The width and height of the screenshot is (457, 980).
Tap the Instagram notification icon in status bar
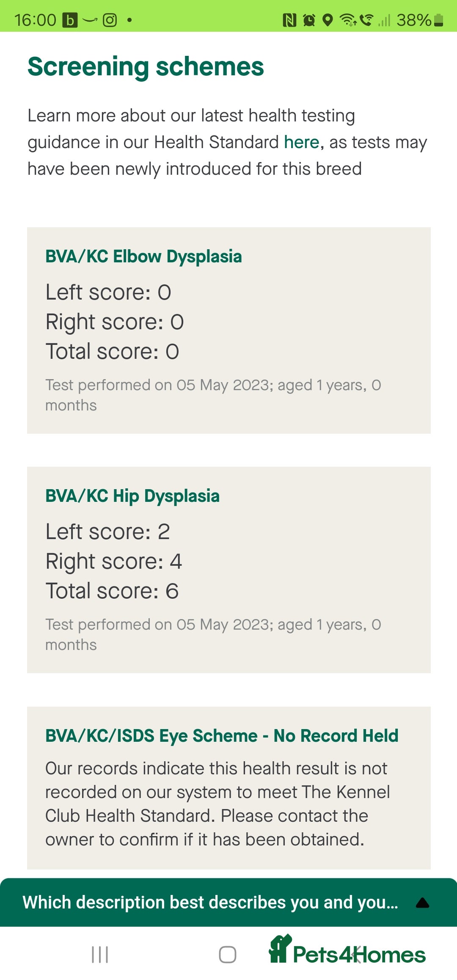coord(110,20)
